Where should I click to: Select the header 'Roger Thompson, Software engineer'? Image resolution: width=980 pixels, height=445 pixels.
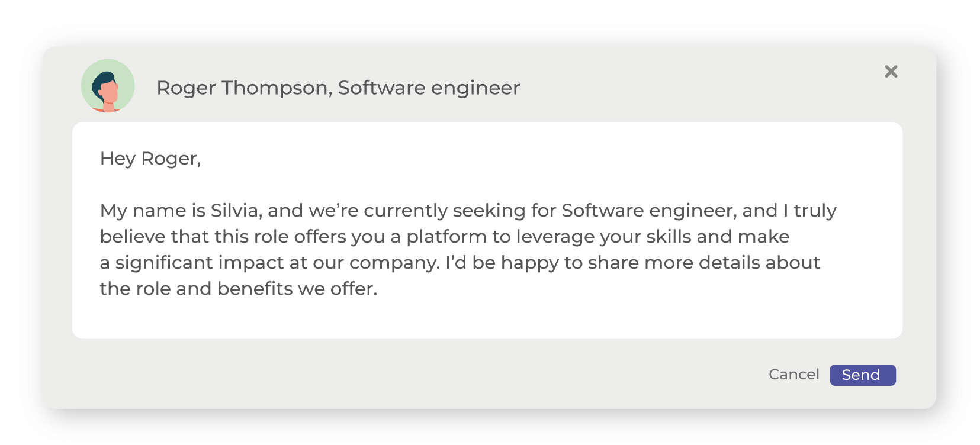[338, 87]
